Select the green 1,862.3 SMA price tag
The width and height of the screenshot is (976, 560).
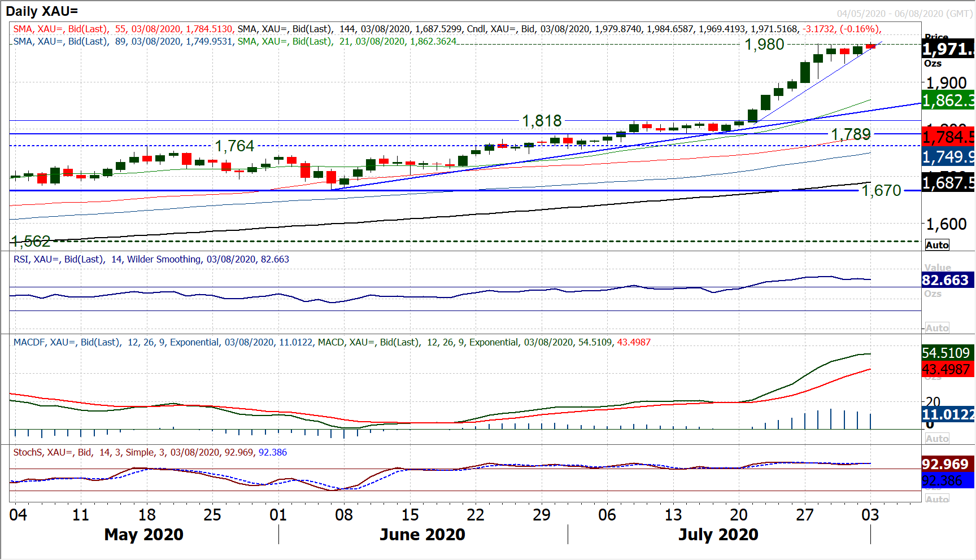click(x=948, y=100)
